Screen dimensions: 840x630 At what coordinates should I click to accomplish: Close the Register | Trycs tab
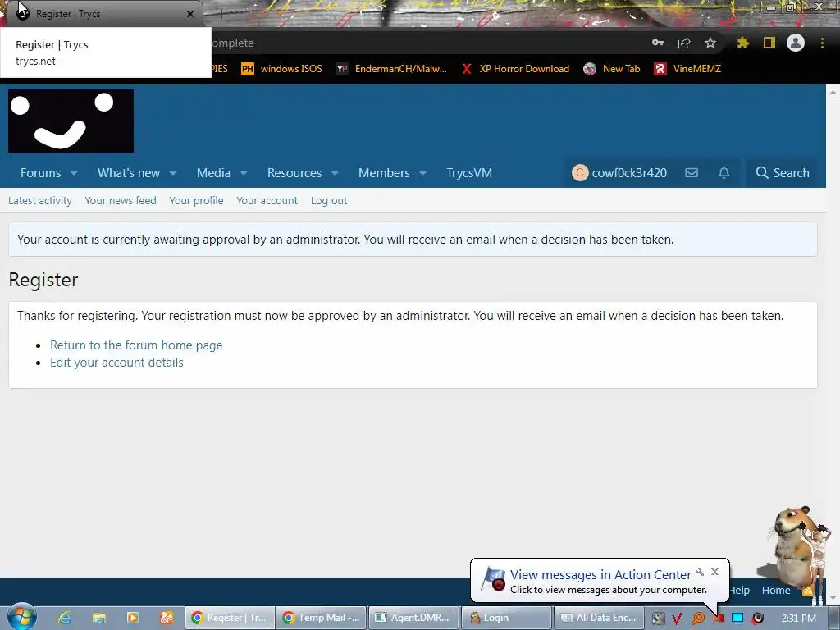(x=190, y=14)
